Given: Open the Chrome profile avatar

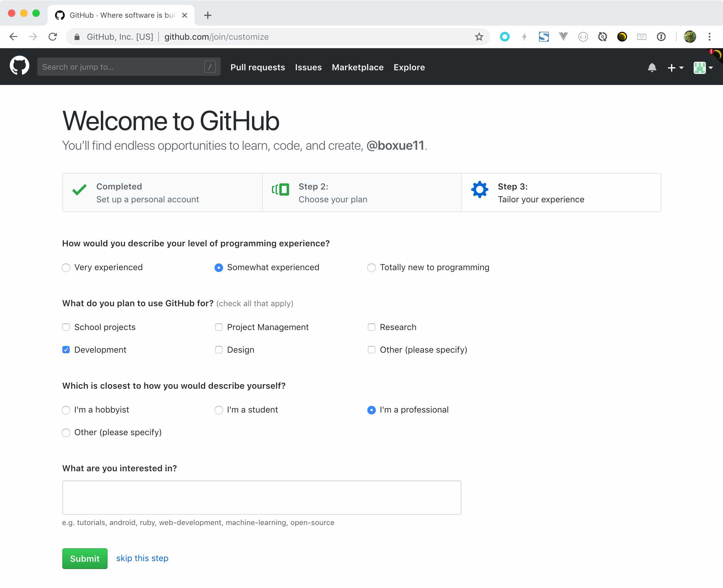Looking at the screenshot, I should (690, 37).
